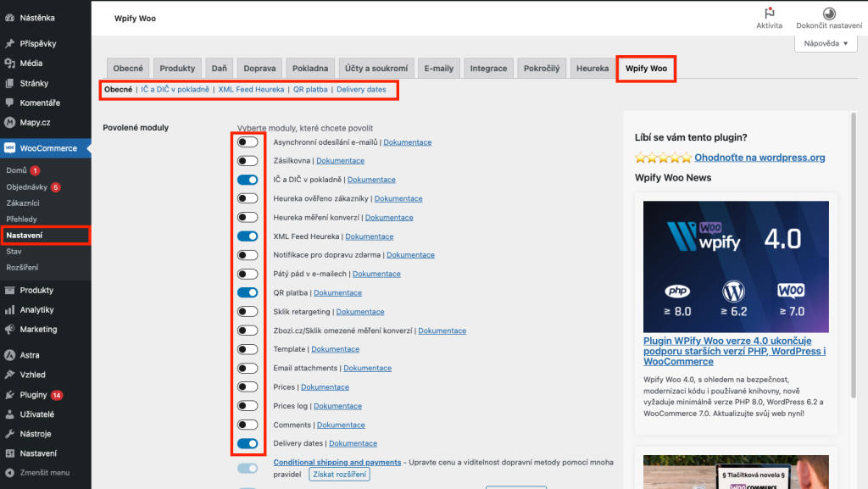Open Zásilkovna Dokumentace link
This screenshot has width=868, height=489.
[340, 161]
